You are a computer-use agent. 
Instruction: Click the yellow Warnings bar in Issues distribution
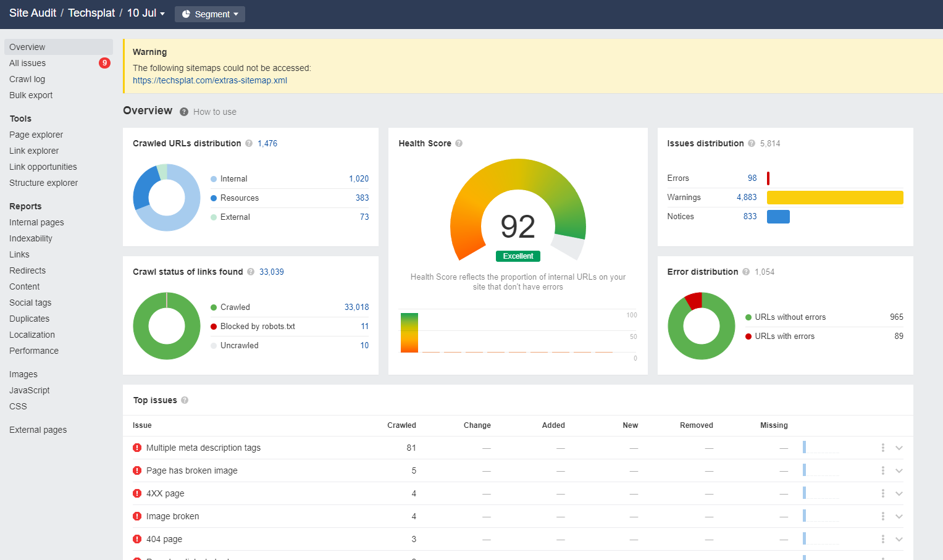pos(834,198)
